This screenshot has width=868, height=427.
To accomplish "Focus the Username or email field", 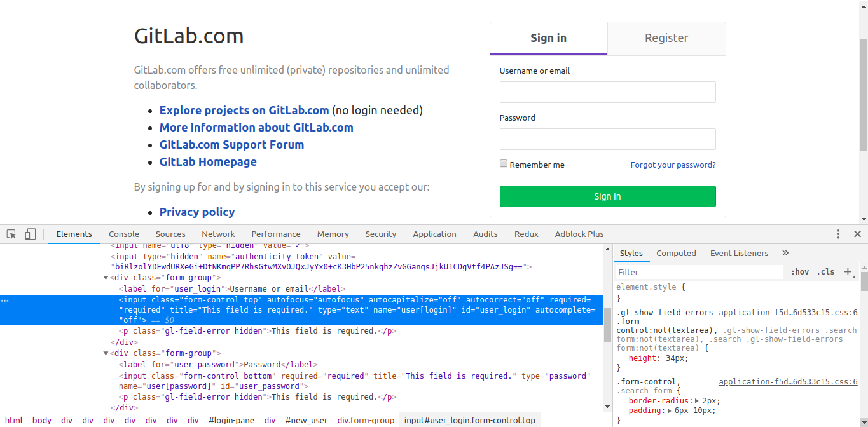I will pos(608,92).
